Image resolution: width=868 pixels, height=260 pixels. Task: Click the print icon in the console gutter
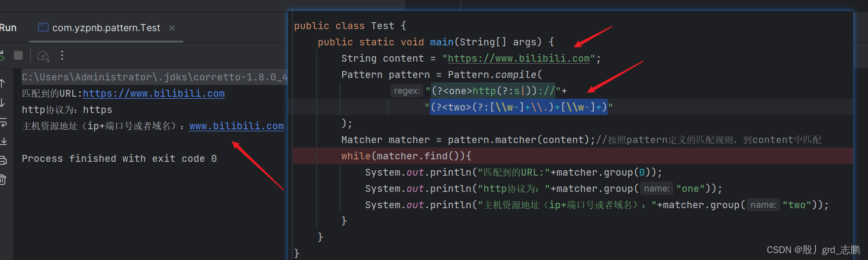(x=3, y=160)
